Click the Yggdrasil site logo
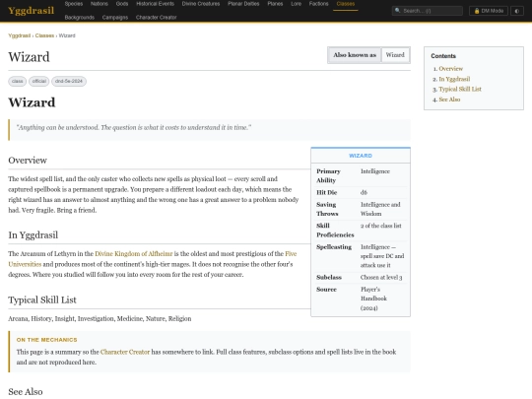The image size is (532, 399). click(x=31, y=11)
